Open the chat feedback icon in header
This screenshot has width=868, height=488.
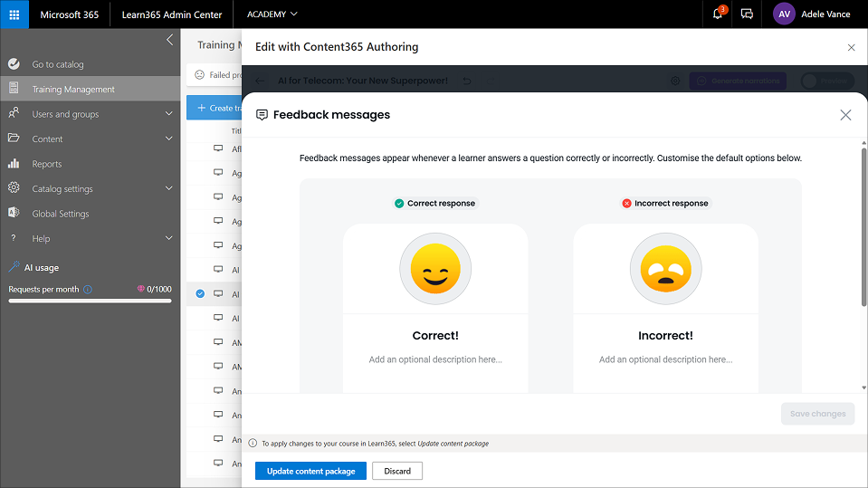click(747, 14)
